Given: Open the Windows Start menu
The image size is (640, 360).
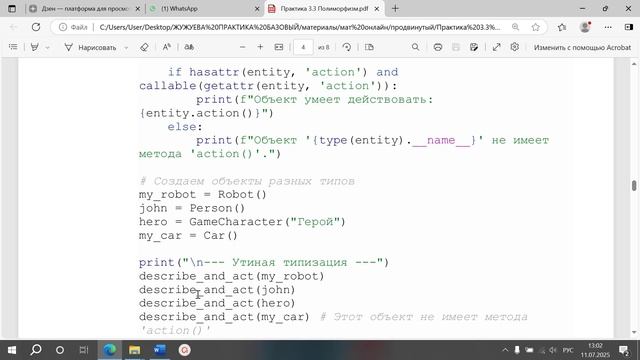Looking at the screenshot, I should pyautogui.click(x=12, y=350).
